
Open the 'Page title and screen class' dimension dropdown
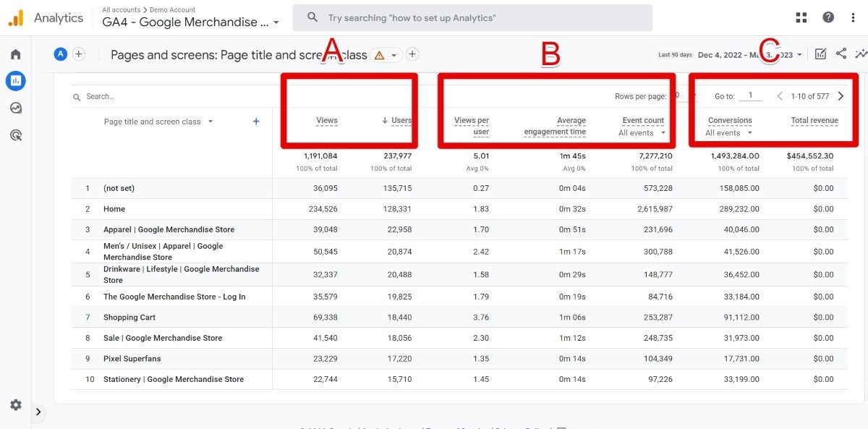[x=158, y=122]
